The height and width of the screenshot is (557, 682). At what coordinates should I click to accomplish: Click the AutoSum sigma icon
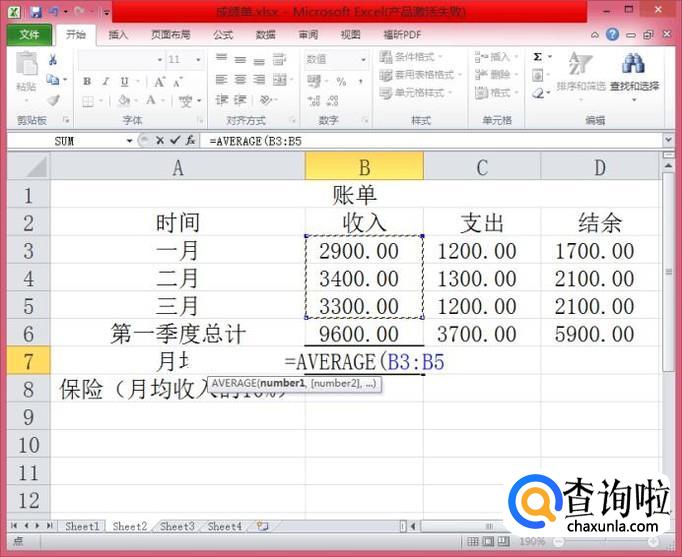point(538,57)
